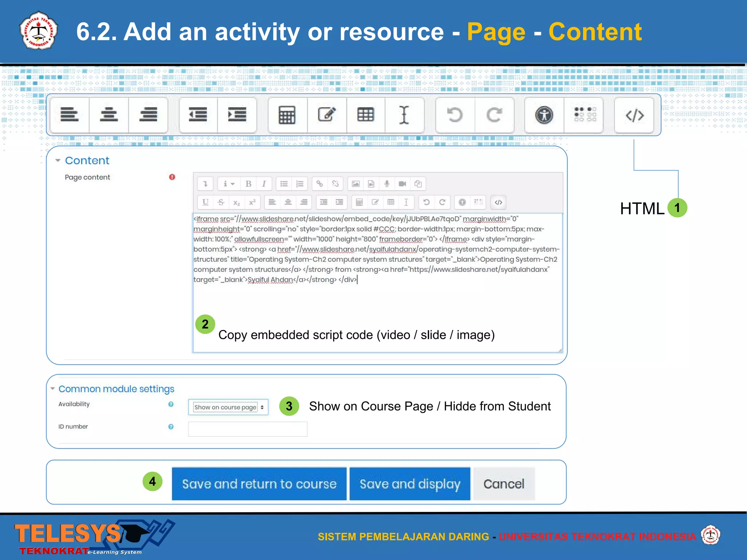Toggle underline formatting in editor toolbar

click(205, 202)
